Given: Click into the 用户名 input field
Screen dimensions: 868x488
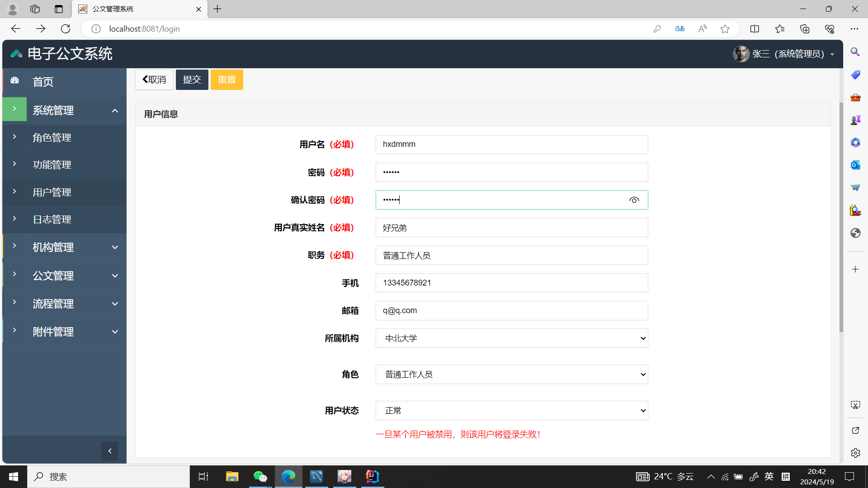Looking at the screenshot, I should pos(511,145).
